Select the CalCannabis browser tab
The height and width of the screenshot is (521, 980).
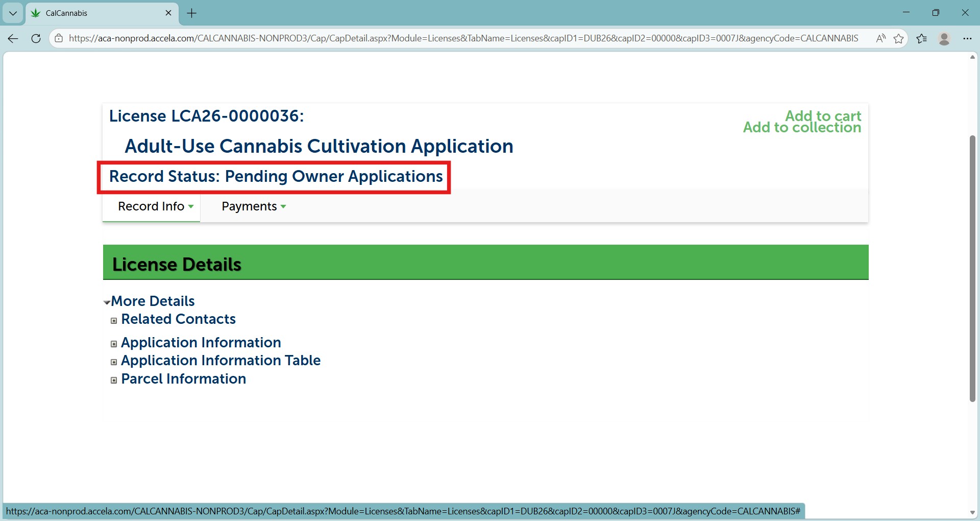[102, 13]
